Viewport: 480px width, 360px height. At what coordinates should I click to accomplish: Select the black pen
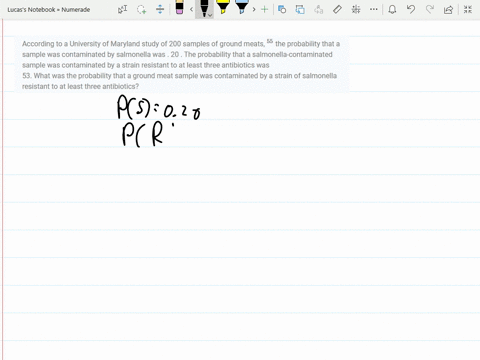204,8
